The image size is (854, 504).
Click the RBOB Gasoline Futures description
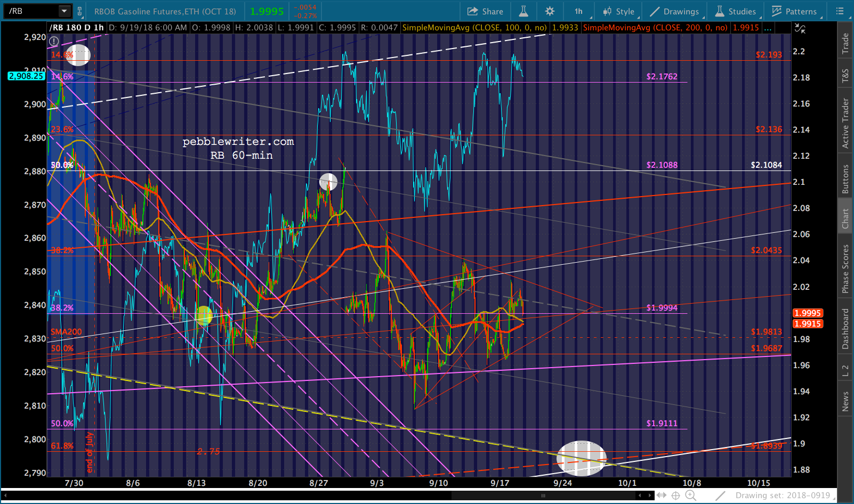click(165, 11)
